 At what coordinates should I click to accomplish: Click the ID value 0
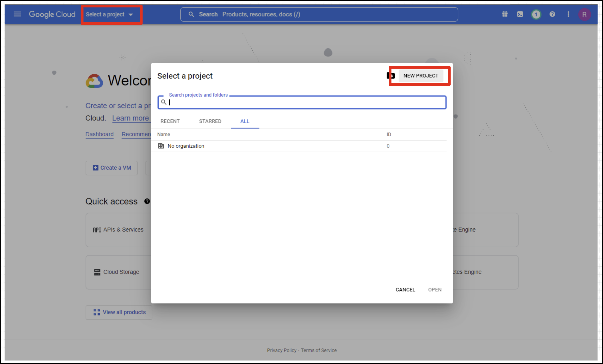388,146
